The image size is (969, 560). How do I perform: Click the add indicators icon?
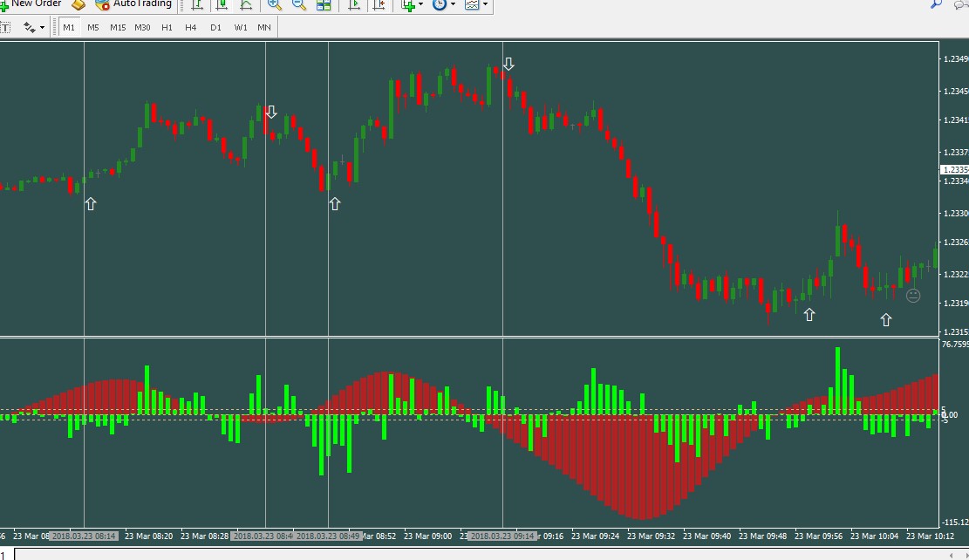[x=408, y=4]
